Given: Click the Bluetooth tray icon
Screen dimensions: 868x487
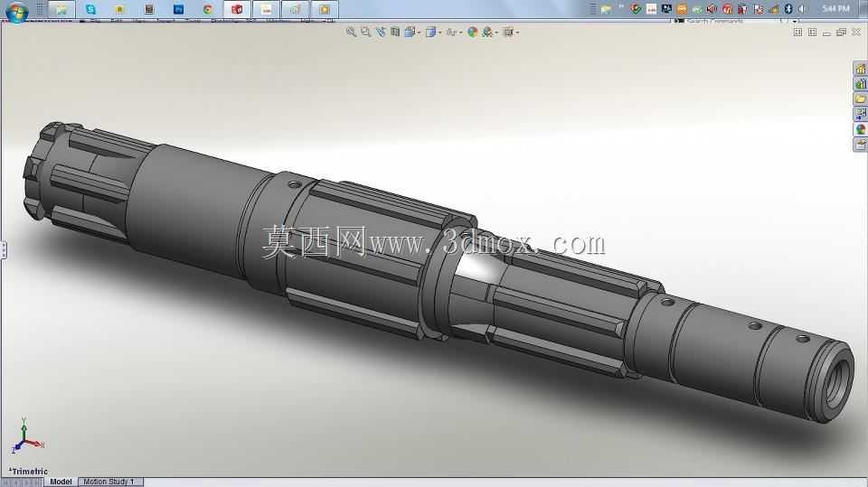Looking at the screenshot, I should [x=788, y=9].
